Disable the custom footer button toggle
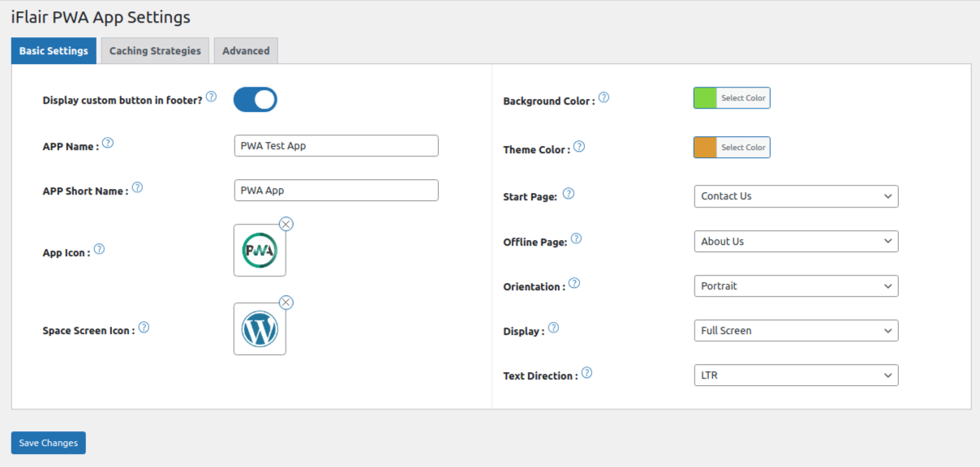Viewport: 980px width, 467px height. [x=255, y=99]
